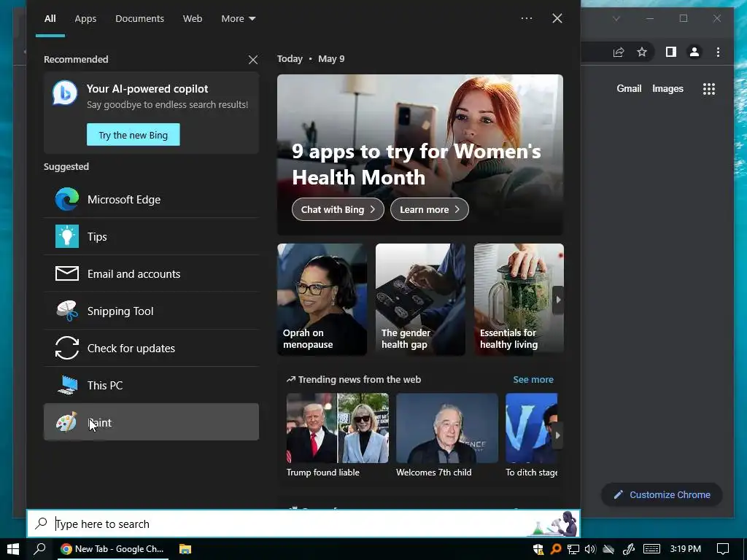The width and height of the screenshot is (747, 560).
Task: Open Oprah on menopause card
Action: click(322, 300)
